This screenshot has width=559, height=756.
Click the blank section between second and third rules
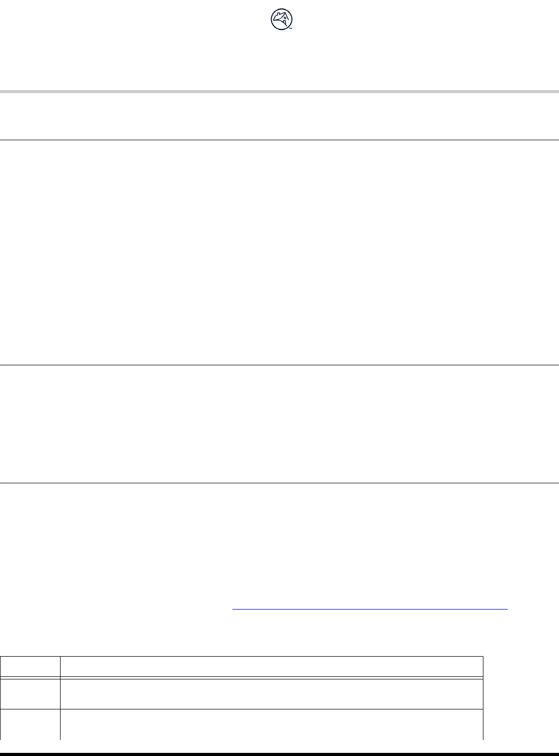tap(279, 424)
